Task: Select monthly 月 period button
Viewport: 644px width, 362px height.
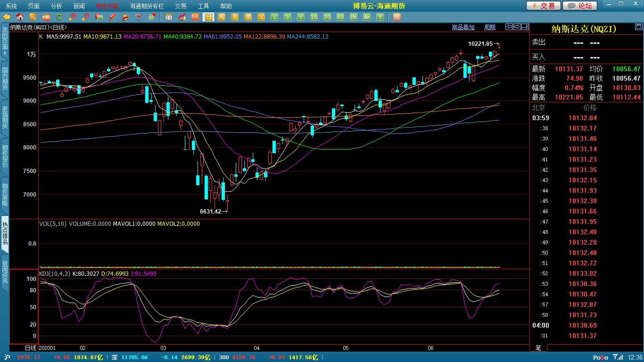Action: [235, 17]
